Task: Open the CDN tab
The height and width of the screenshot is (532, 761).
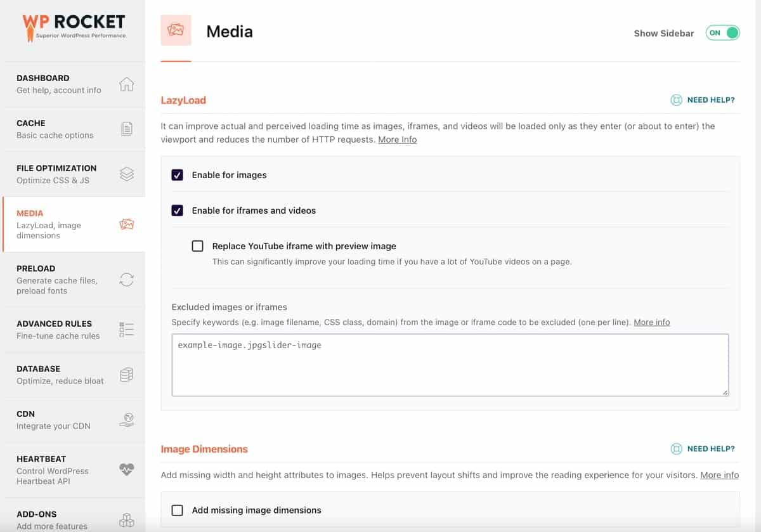Action: click(x=74, y=419)
